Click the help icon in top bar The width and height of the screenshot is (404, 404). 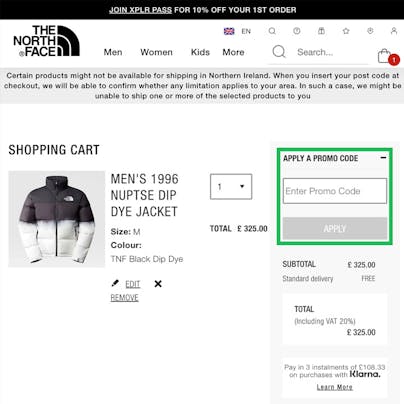[297, 31]
